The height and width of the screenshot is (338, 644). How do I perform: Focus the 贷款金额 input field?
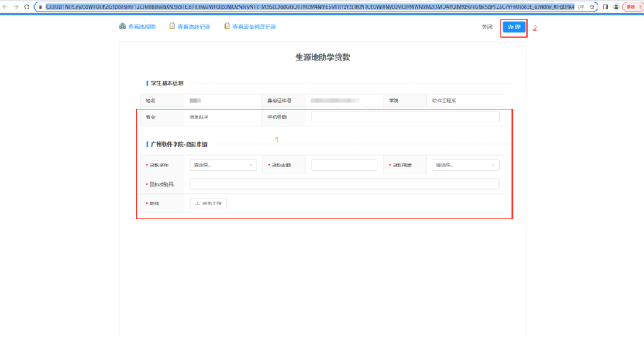point(344,165)
